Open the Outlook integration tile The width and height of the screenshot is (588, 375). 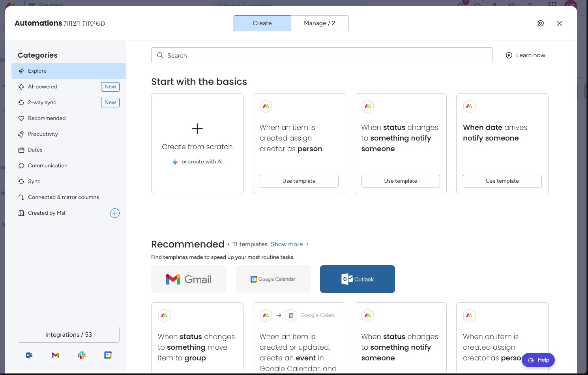(x=358, y=279)
